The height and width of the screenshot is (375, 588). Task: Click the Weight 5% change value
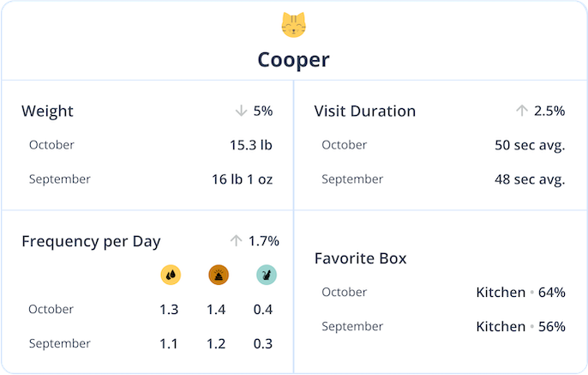click(263, 111)
